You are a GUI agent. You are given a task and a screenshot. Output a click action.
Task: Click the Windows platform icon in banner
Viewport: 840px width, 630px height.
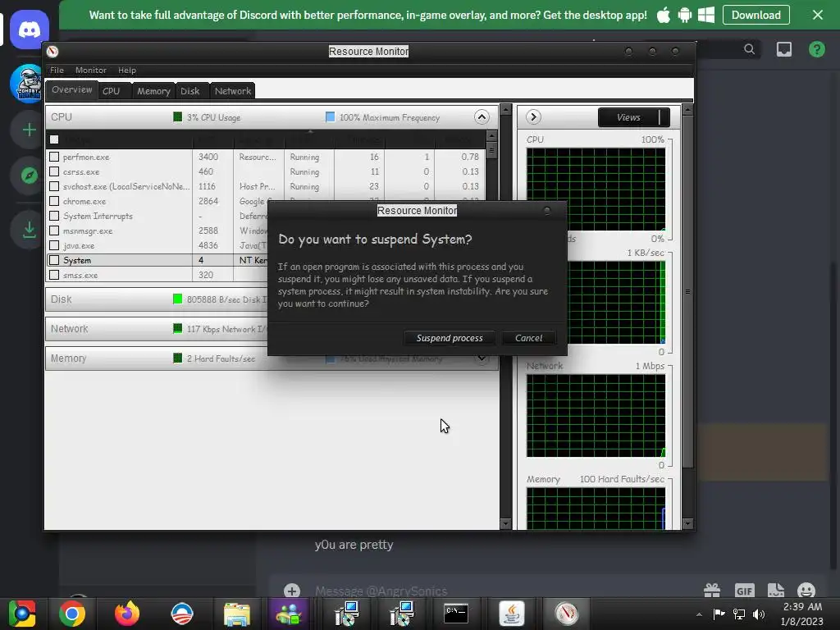click(706, 15)
